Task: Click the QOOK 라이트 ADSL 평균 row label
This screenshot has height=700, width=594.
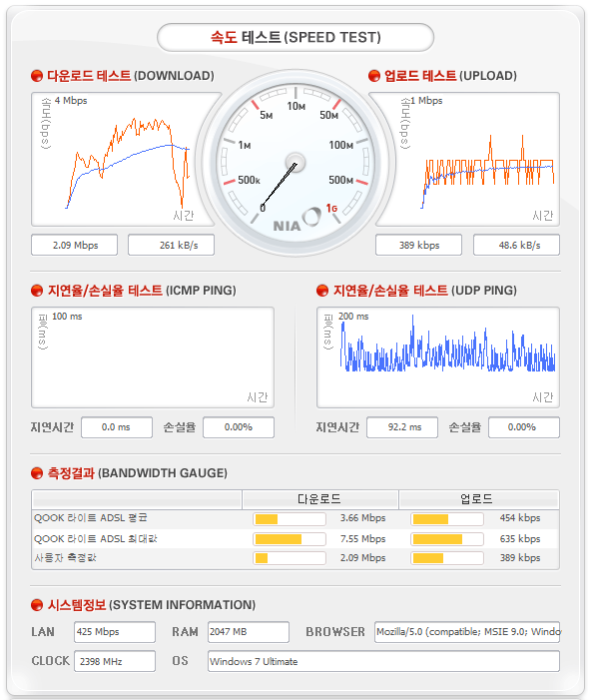Action: [x=91, y=518]
